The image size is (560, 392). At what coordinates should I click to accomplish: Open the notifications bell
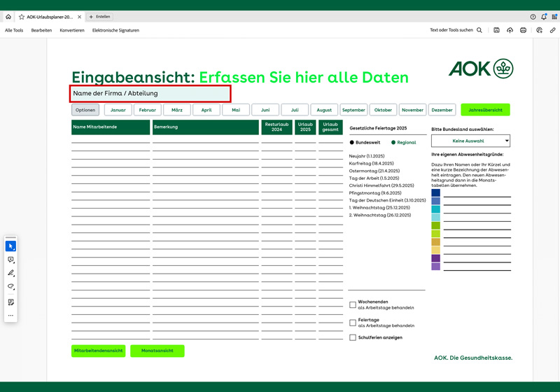544,17
